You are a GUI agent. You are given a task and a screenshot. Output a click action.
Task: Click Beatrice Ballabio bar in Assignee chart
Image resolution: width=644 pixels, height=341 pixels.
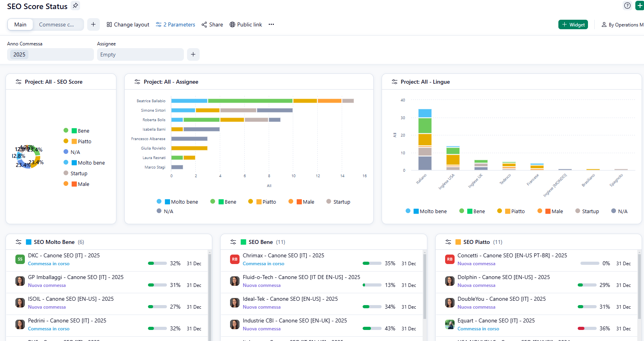(262, 101)
